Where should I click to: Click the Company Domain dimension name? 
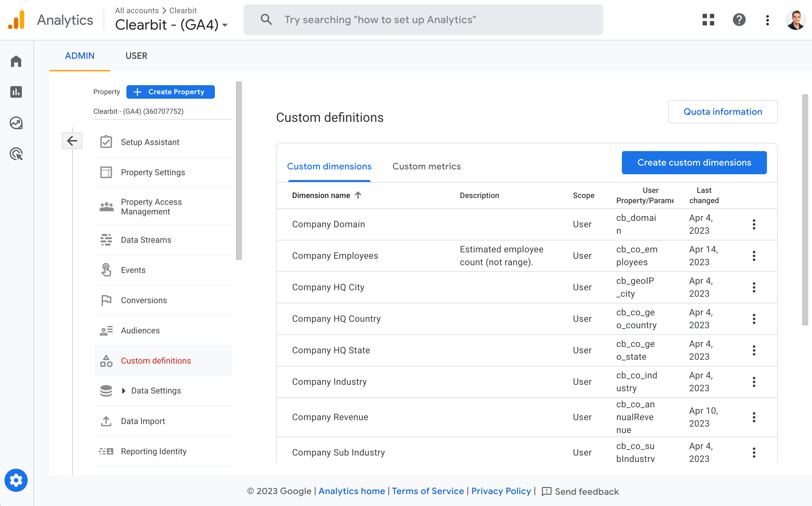328,224
